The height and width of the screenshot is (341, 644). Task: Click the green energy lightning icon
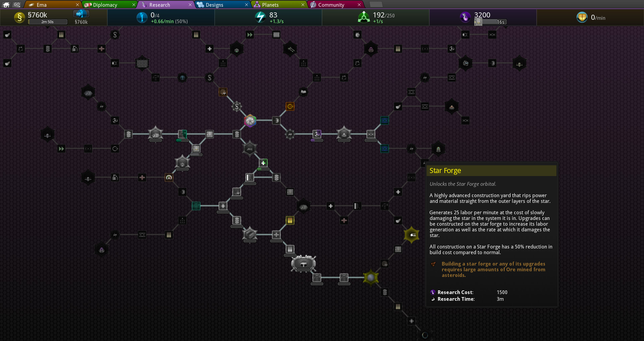click(261, 17)
